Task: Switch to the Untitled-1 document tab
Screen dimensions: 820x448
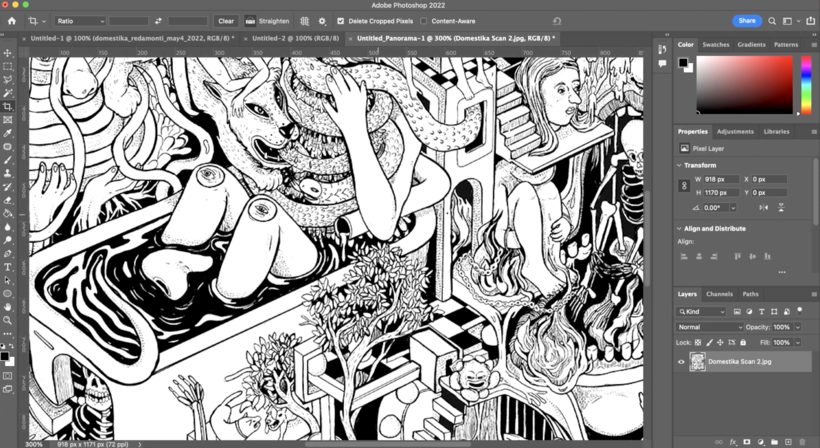Action: click(132, 38)
